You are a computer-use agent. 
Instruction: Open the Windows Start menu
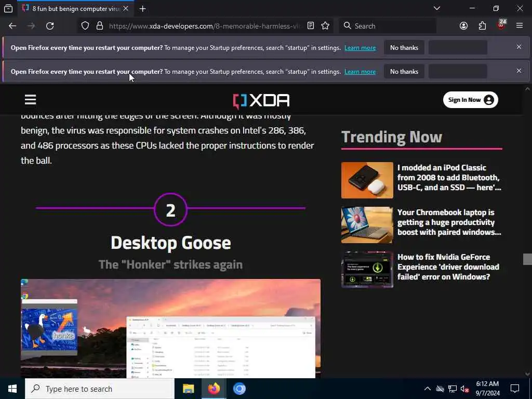point(12,389)
